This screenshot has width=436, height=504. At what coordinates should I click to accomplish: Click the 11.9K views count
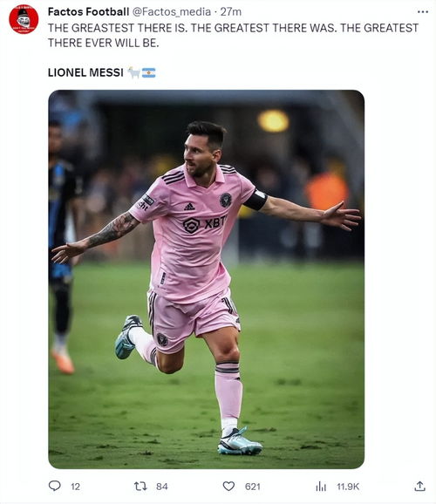(348, 487)
